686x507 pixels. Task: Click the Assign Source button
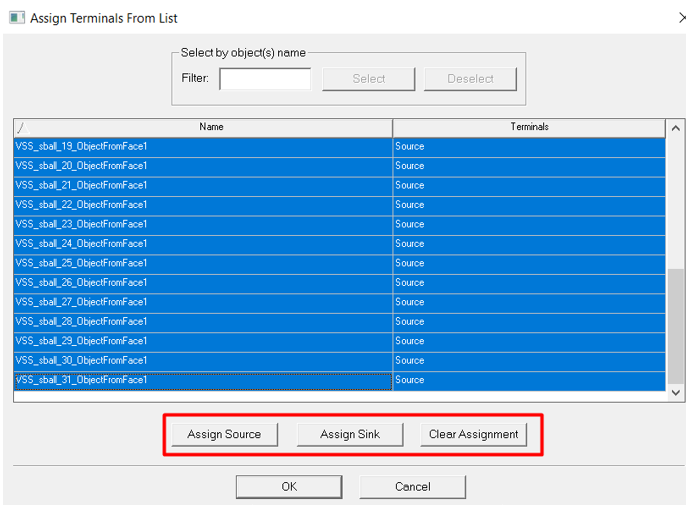(224, 434)
